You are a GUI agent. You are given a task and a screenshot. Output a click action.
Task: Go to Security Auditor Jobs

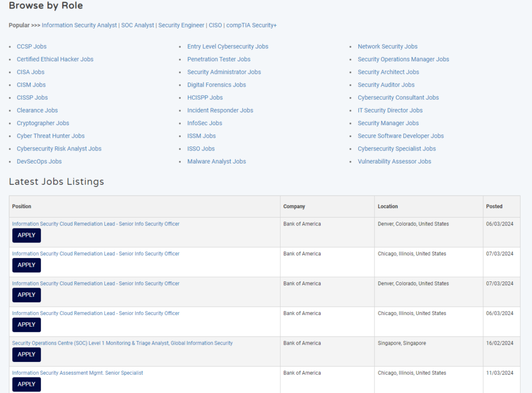click(x=386, y=85)
